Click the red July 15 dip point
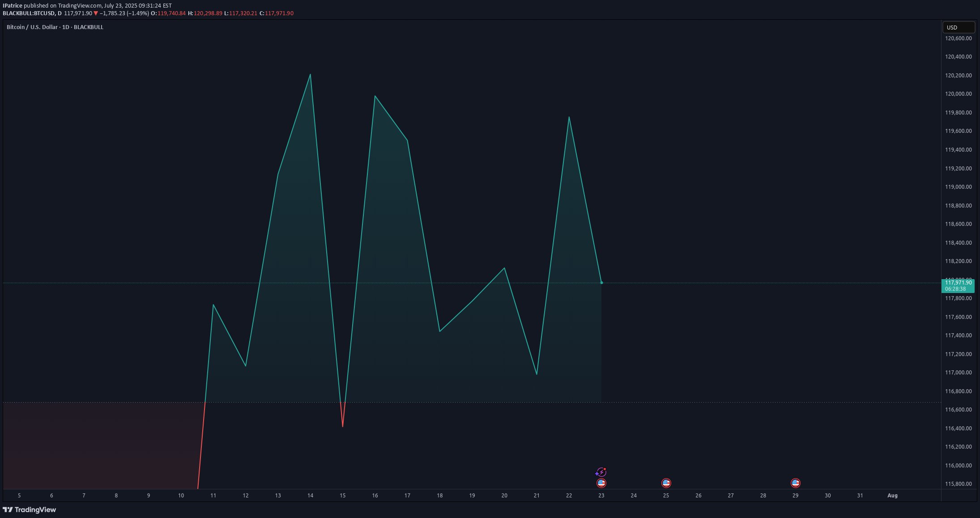This screenshot has width=980, height=518. tap(343, 426)
